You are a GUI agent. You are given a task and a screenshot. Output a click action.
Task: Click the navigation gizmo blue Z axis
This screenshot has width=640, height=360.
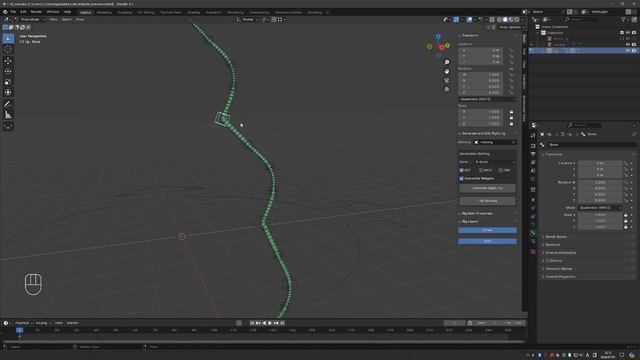click(x=438, y=37)
